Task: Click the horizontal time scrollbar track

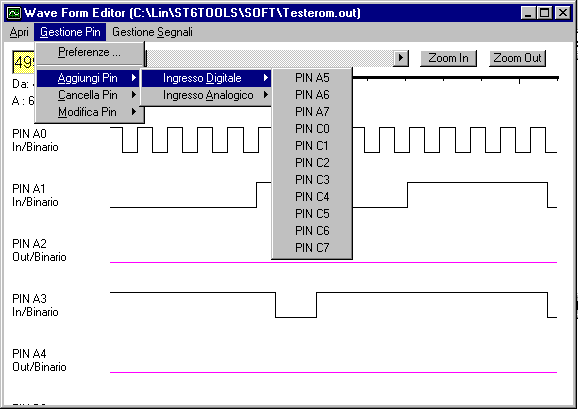Action: click(x=269, y=58)
